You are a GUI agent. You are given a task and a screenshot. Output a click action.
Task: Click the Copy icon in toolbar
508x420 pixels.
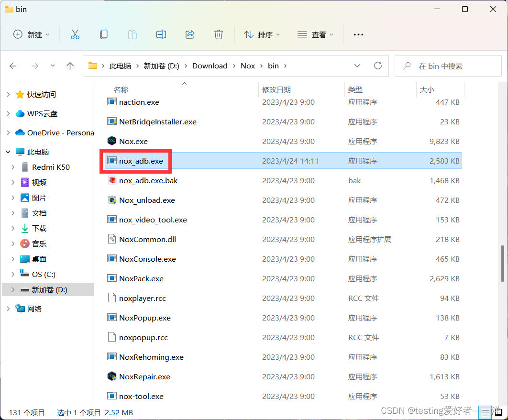(104, 34)
